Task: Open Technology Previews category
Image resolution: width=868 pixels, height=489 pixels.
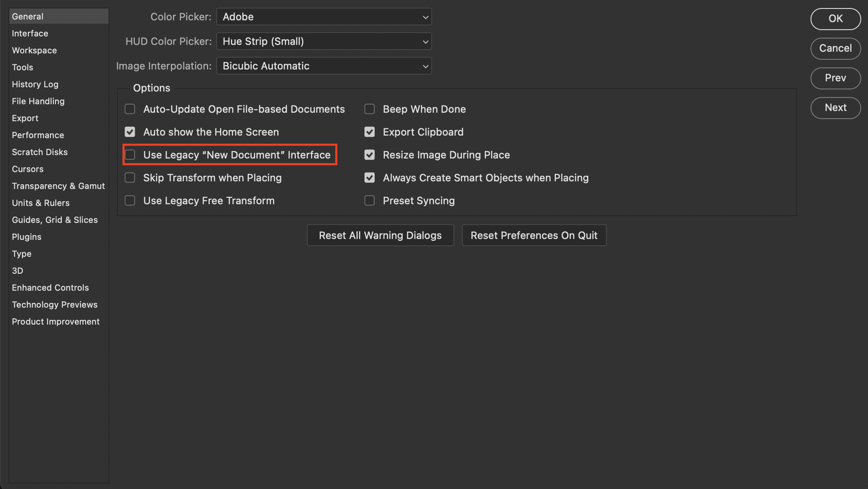Action: [55, 305]
